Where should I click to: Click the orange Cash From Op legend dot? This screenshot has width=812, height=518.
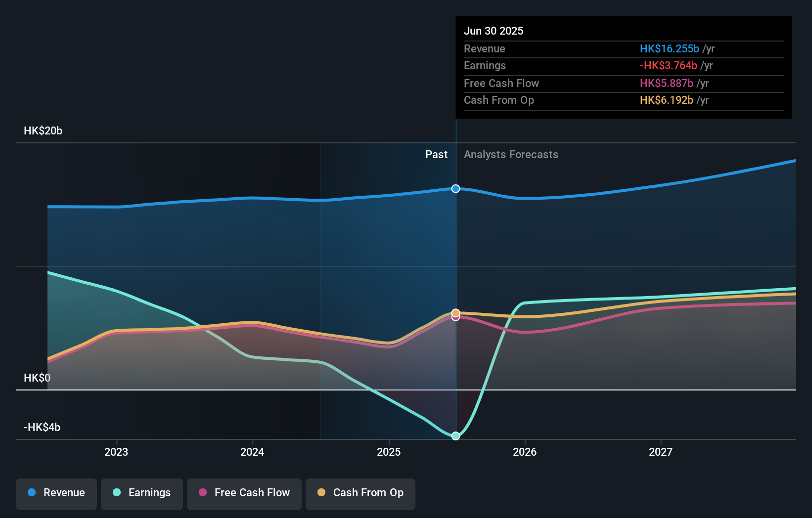coord(322,493)
